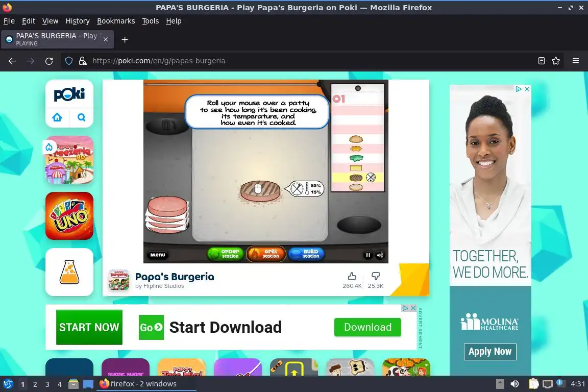Close the bottom banner ad
The width and height of the screenshot is (588, 392).
coord(413,308)
